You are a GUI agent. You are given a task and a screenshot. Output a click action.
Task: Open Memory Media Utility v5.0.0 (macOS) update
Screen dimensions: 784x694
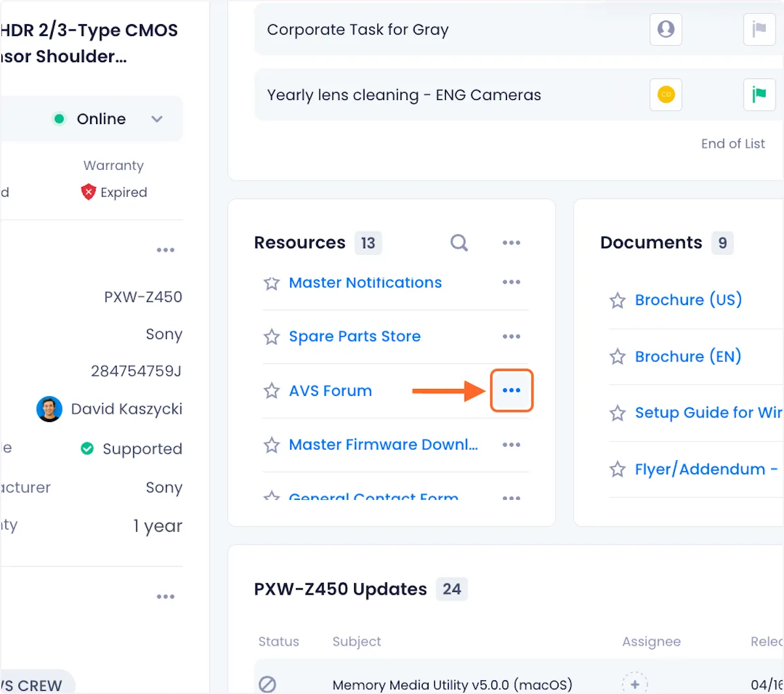pos(452,685)
